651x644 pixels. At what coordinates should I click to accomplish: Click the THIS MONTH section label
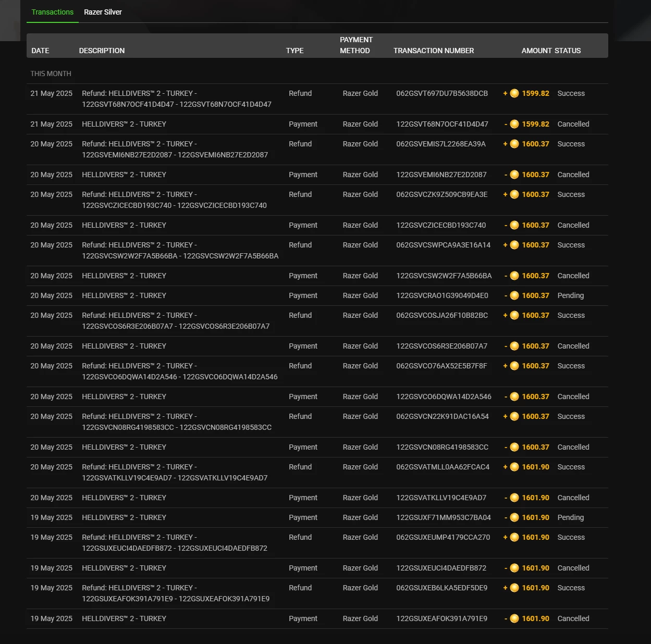(x=51, y=73)
